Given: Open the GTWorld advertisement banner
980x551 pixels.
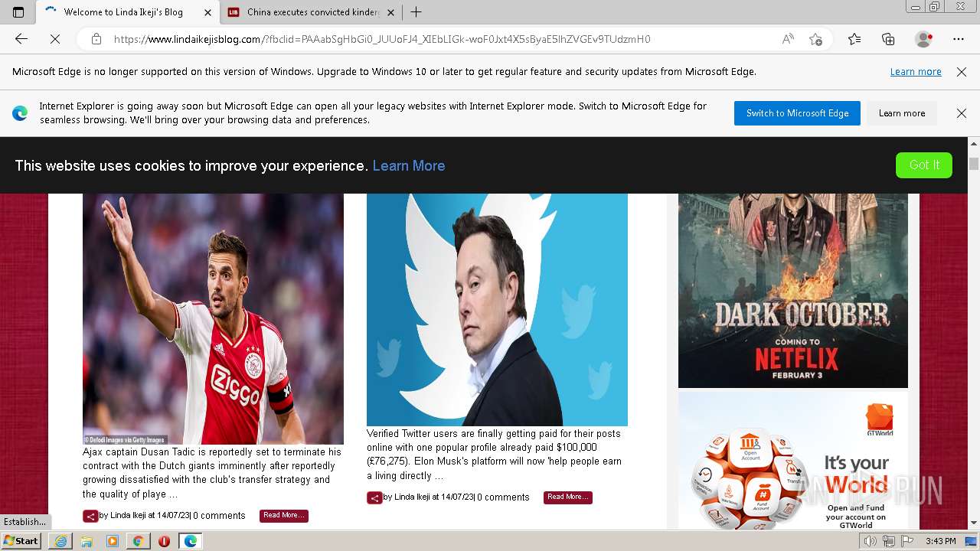Looking at the screenshot, I should 793,461.
